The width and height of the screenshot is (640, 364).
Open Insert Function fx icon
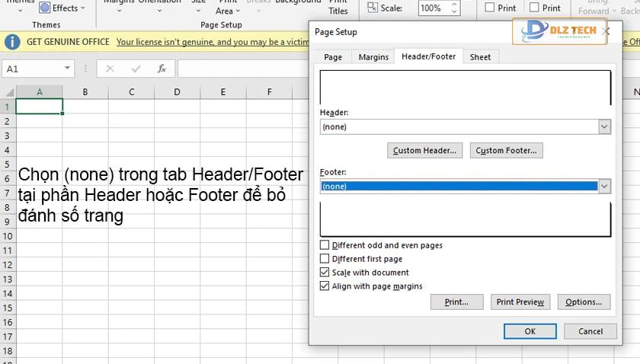tap(162, 69)
